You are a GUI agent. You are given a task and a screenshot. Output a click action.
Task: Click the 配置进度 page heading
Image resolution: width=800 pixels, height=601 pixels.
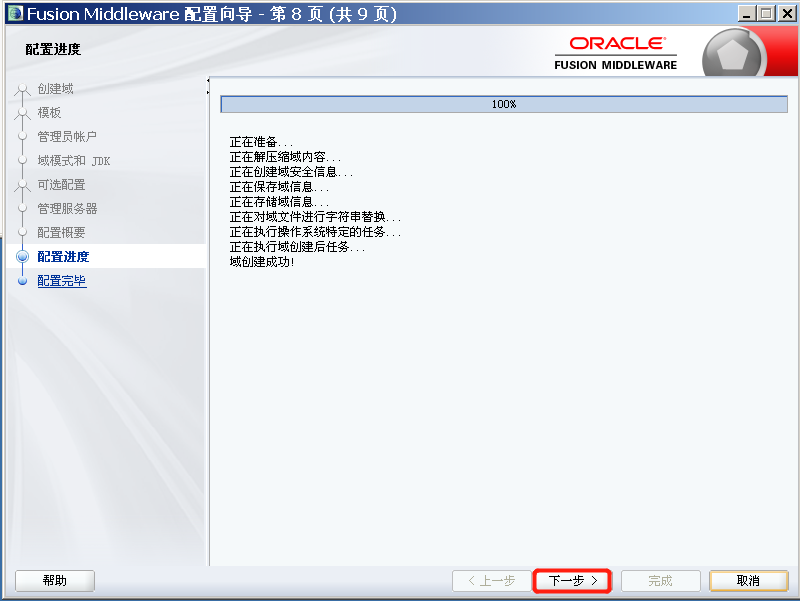pyautogui.click(x=53, y=49)
